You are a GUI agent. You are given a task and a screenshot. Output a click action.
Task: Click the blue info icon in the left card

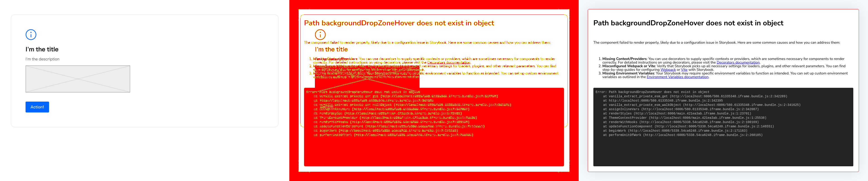pyautogui.click(x=31, y=34)
